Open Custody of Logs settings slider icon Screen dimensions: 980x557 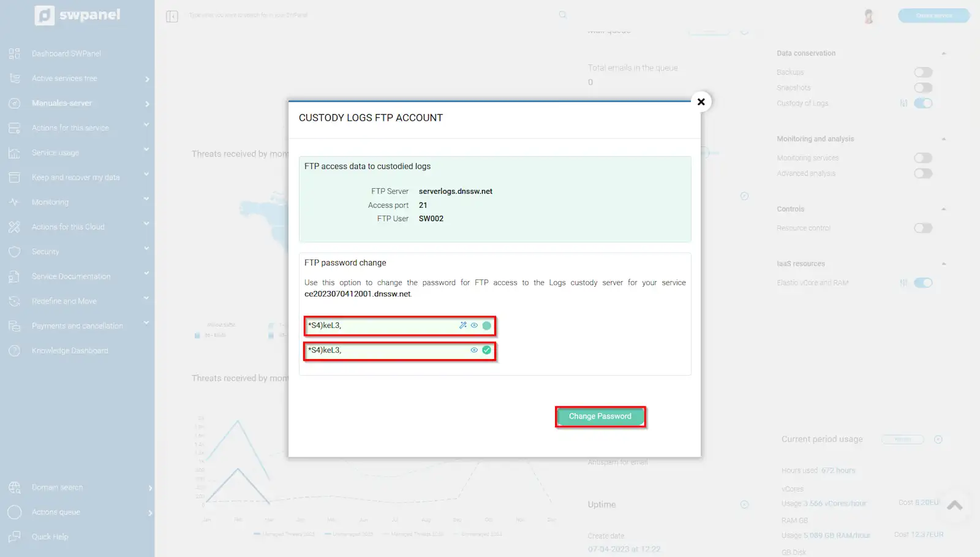click(903, 104)
